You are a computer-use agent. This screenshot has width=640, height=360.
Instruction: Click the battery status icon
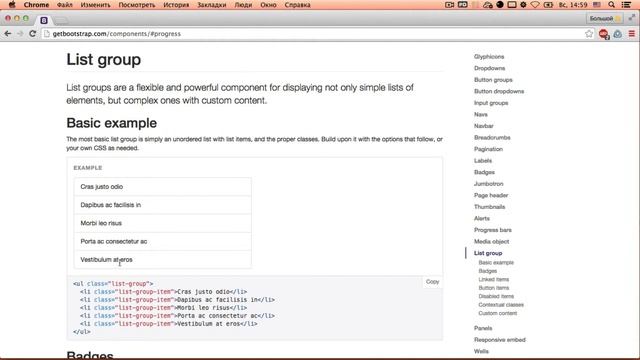(x=548, y=5)
